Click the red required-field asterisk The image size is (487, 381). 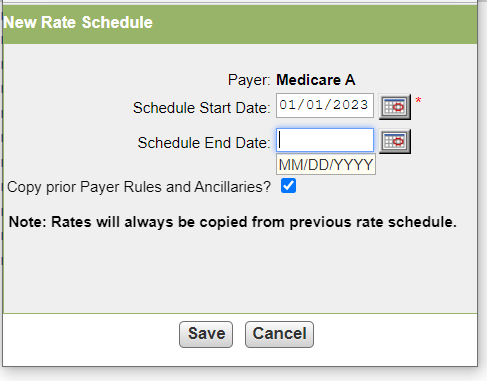pyautogui.click(x=418, y=100)
